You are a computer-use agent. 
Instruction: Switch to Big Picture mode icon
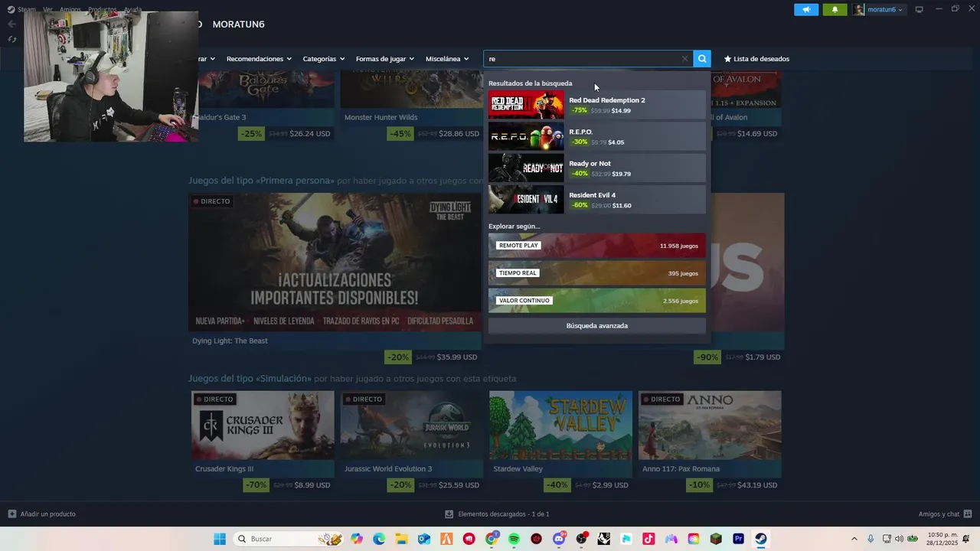(x=920, y=9)
